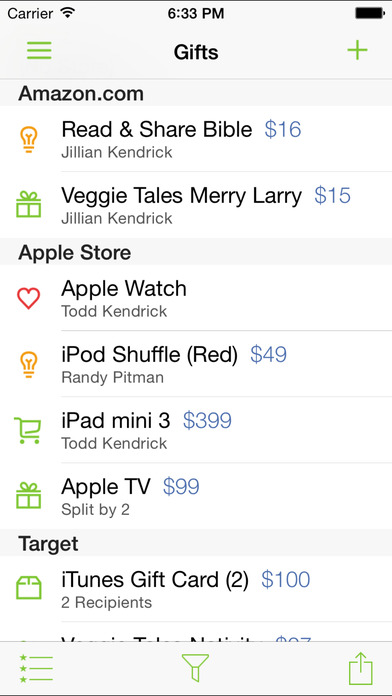This screenshot has width=392, height=696.
Task: Tap package icon beside iTunes Gift Card
Action: coord(29,588)
